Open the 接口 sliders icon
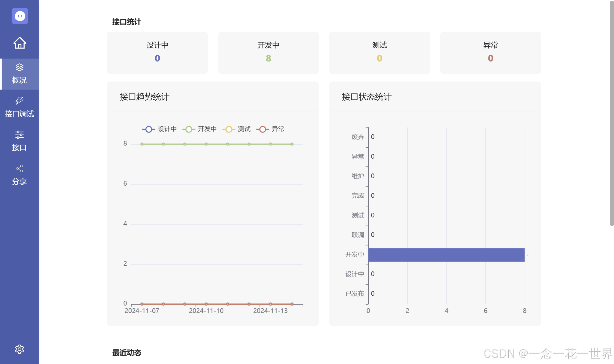This screenshot has height=364, width=614. 19,134
